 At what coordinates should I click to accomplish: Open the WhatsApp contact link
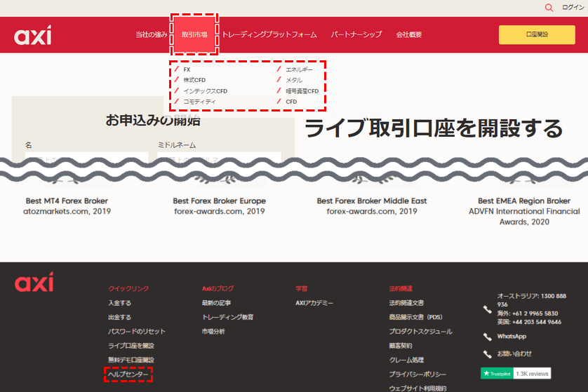click(x=512, y=336)
